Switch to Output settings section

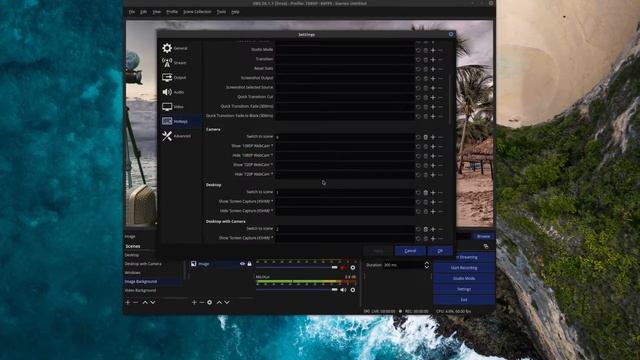(x=180, y=78)
